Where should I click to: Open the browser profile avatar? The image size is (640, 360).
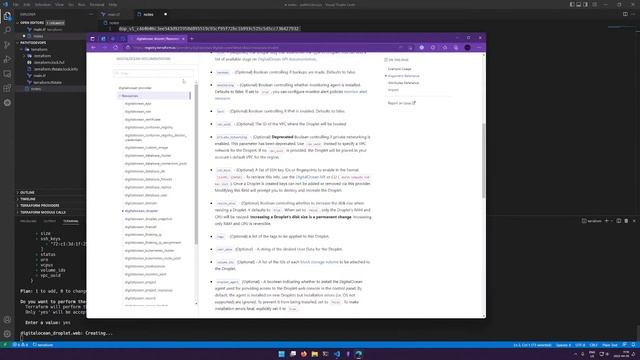468,47
